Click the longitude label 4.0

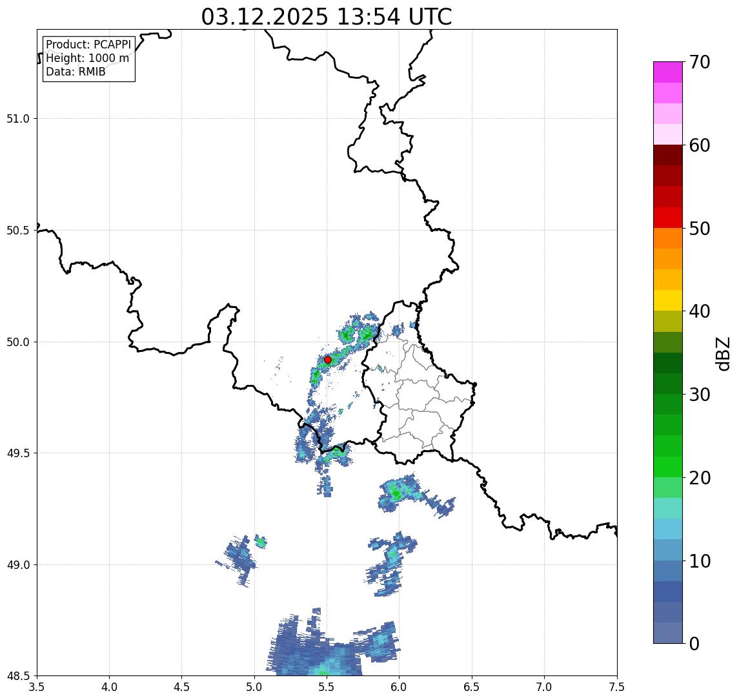pyautogui.click(x=109, y=686)
